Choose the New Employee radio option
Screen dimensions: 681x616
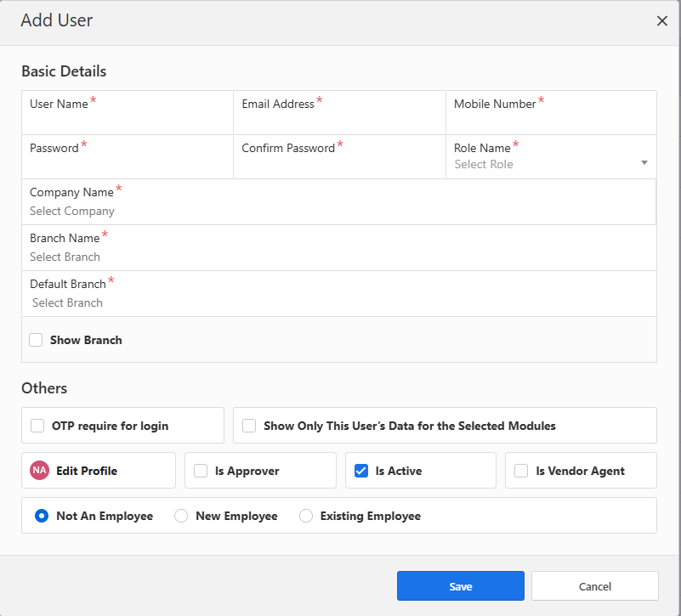(x=181, y=516)
